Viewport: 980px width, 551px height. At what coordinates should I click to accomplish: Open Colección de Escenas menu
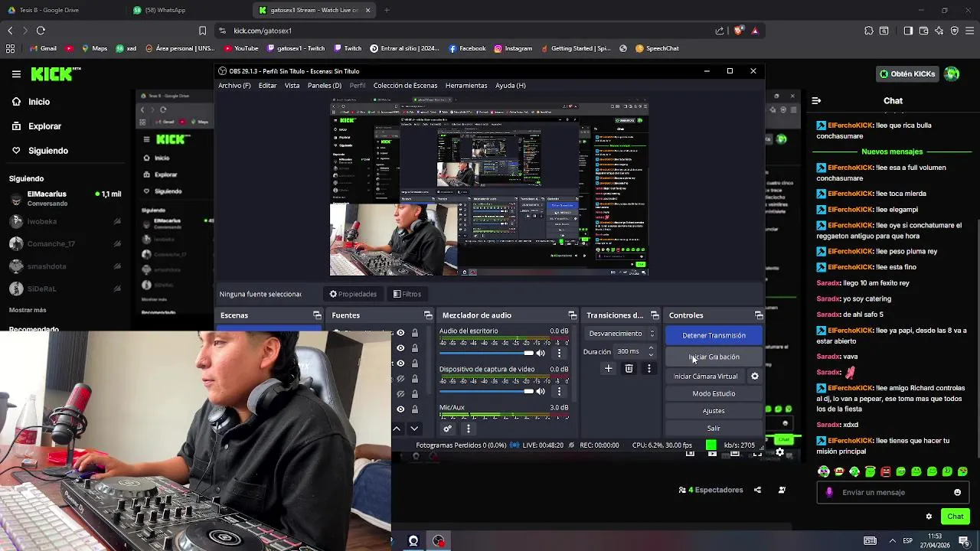tap(405, 86)
